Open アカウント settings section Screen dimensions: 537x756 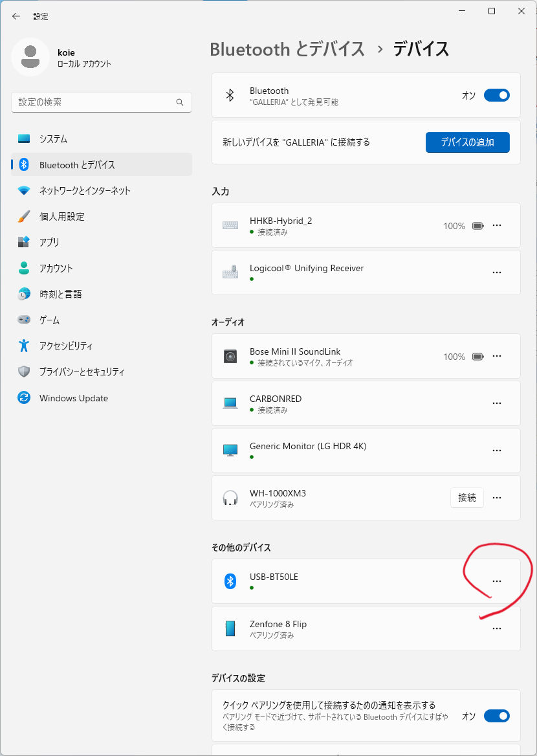point(101,268)
